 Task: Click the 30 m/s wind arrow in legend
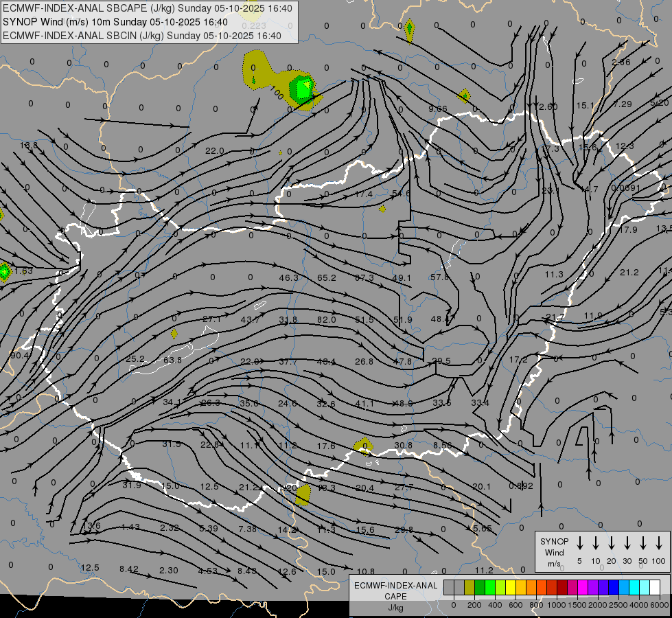tap(627, 543)
